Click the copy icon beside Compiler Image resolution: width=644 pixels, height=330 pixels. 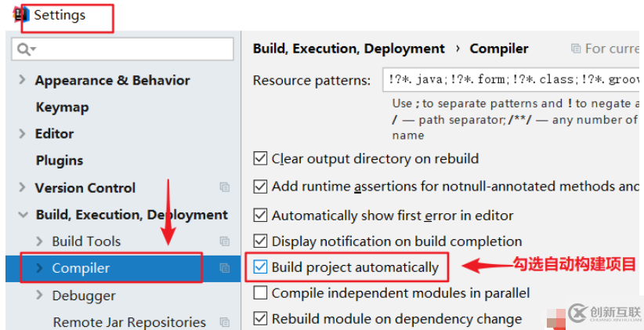(x=225, y=268)
